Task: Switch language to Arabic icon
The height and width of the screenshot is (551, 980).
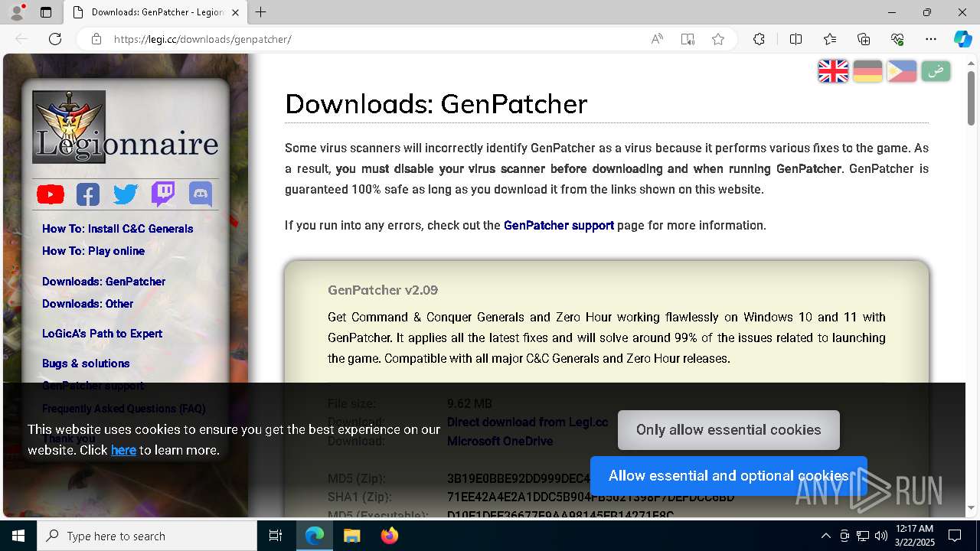Action: 936,71
